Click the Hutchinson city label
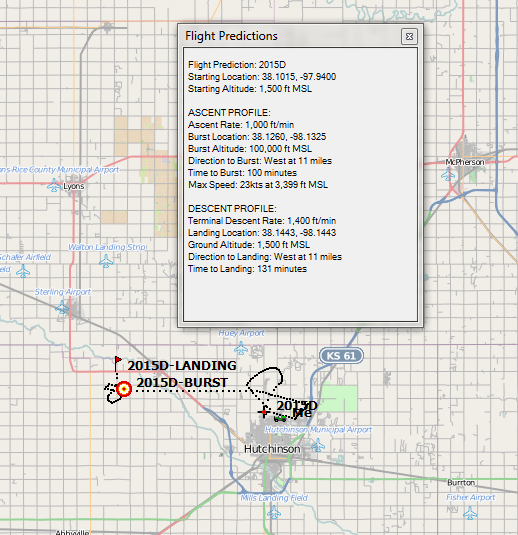Image resolution: width=518 pixels, height=535 pixels. tap(272, 449)
